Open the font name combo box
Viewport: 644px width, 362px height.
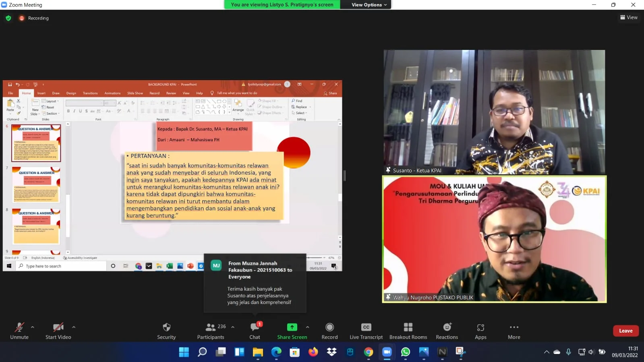pyautogui.click(x=85, y=103)
